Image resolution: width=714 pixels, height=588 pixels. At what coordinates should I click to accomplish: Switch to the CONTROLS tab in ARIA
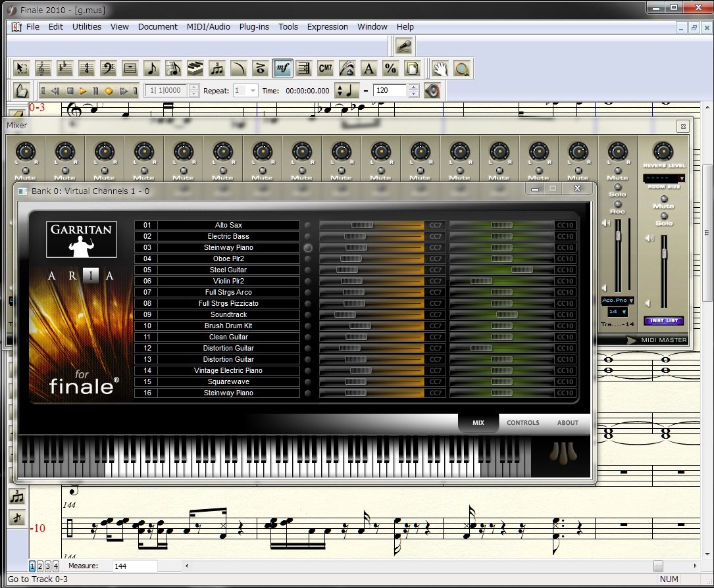point(523,423)
